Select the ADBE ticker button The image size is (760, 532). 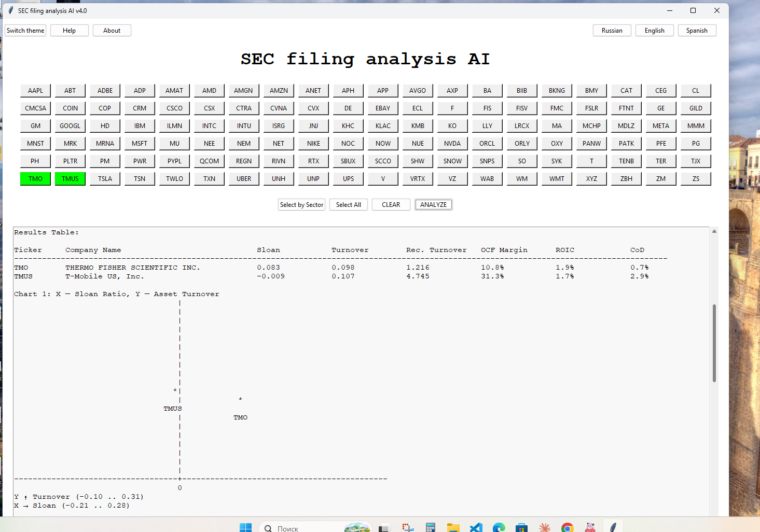click(105, 91)
